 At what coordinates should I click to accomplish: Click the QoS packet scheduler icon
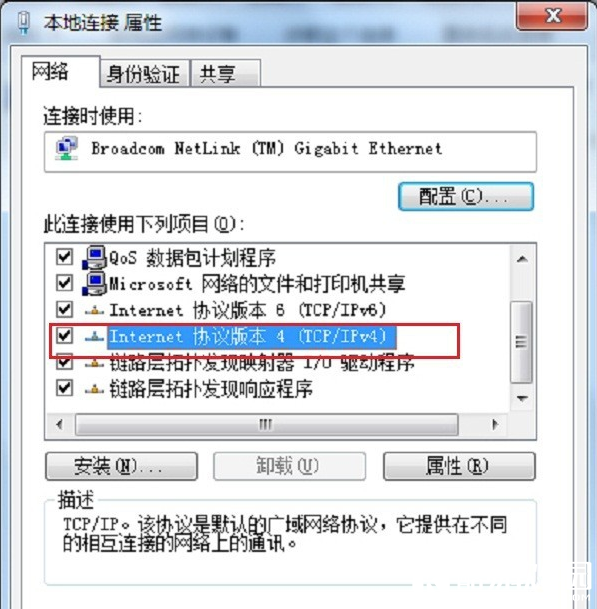pos(94,258)
